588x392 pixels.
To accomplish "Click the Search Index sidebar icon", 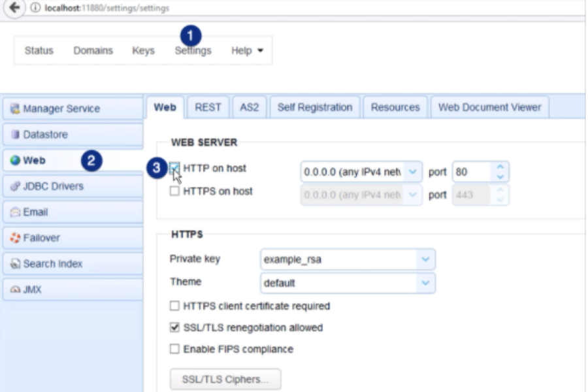I will coord(15,264).
